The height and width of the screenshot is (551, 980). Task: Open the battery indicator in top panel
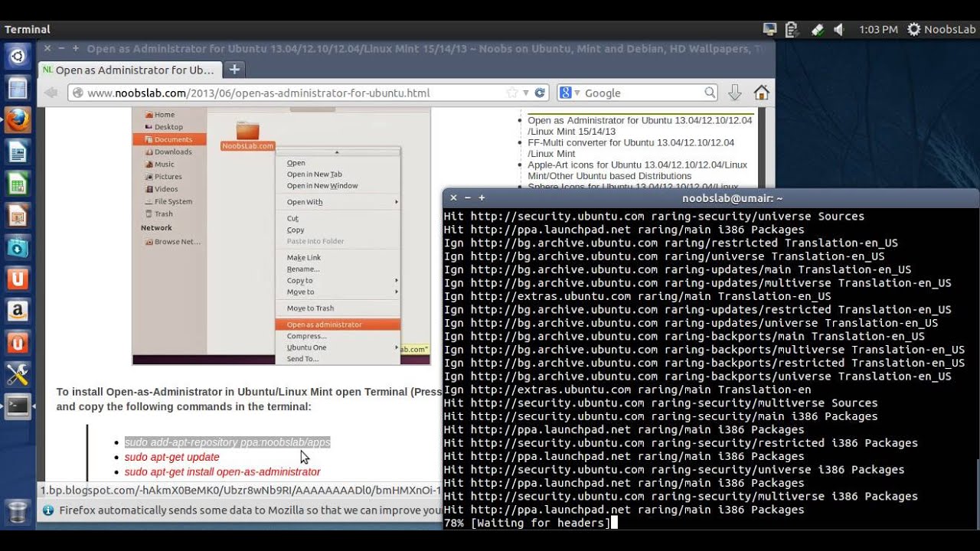[x=792, y=29]
